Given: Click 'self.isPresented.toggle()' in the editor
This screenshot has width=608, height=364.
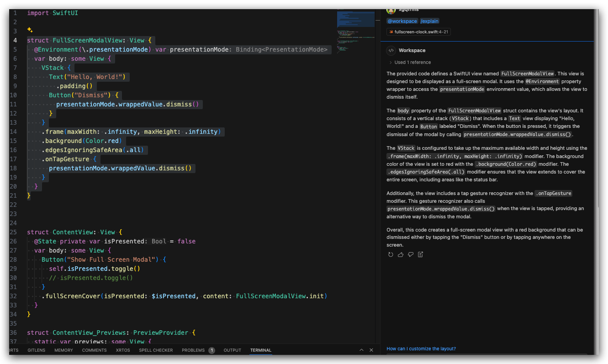Looking at the screenshot, I should (95, 269).
